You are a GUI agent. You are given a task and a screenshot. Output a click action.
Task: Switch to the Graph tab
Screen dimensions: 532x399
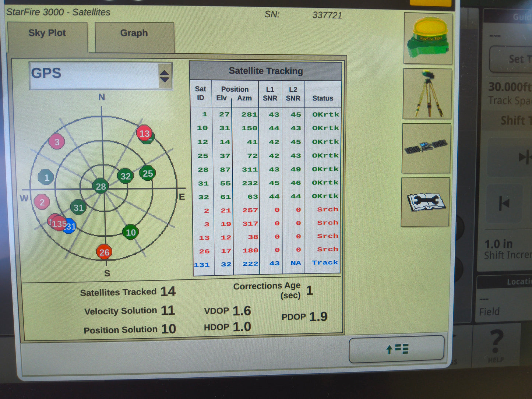pos(134,37)
